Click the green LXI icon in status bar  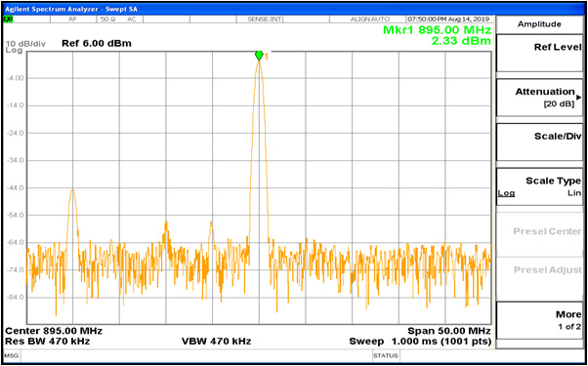[x=8, y=20]
